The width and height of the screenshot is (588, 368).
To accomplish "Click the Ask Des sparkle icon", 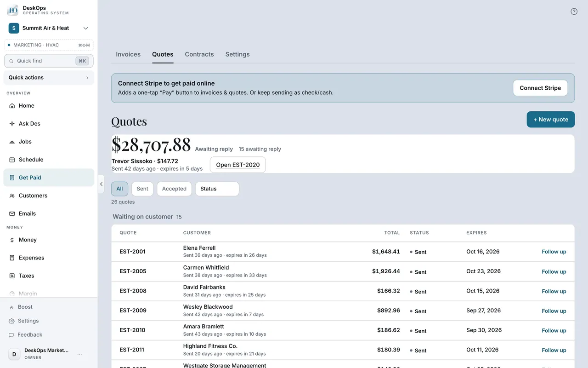I will [x=12, y=124].
